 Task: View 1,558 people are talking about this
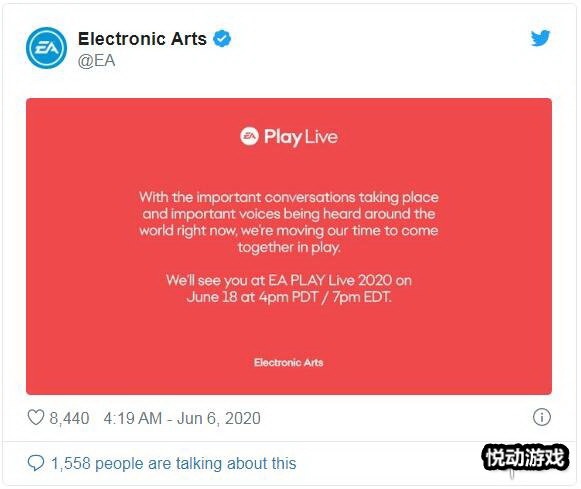[x=173, y=463]
